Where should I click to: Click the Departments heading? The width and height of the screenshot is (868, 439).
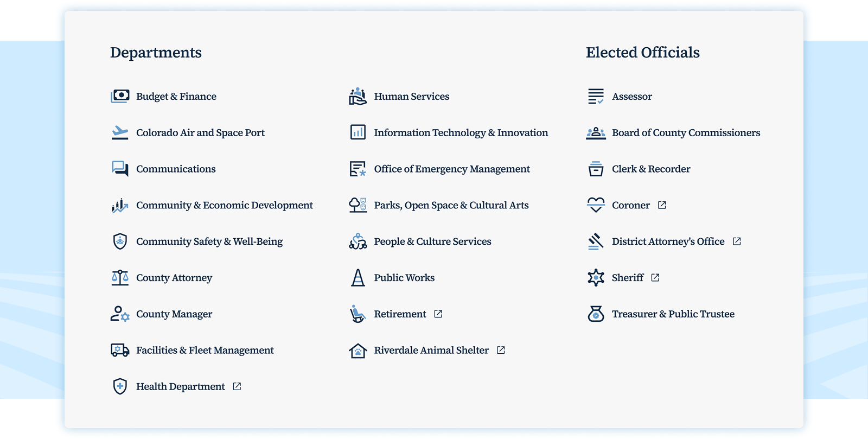click(x=156, y=53)
